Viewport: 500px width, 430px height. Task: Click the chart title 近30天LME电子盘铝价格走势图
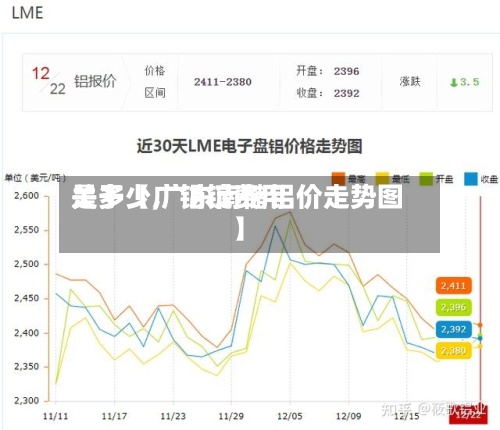[x=249, y=146]
